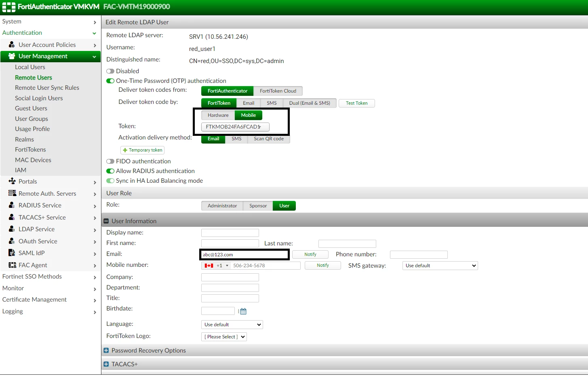Click the TACACS+ Service icon
Image resolution: width=588 pixels, height=378 pixels.
click(x=12, y=217)
